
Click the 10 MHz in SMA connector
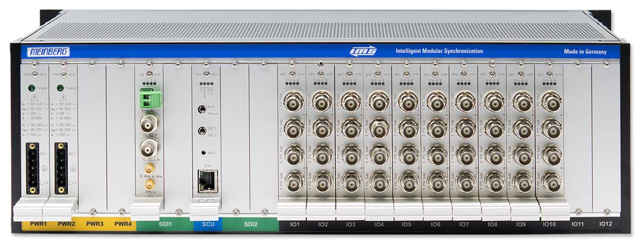(147, 169)
